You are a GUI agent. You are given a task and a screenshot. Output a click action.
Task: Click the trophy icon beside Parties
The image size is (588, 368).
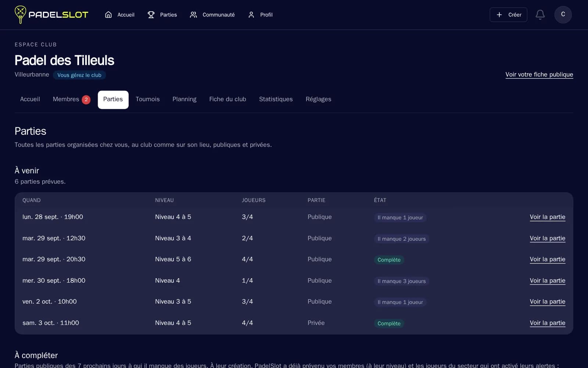coord(151,15)
